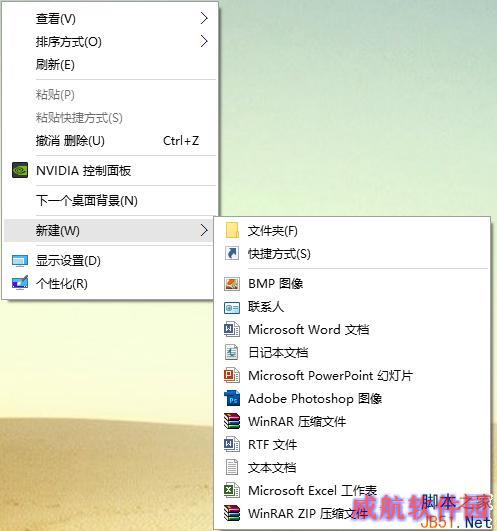This screenshot has height=531, width=497.
Task: Expand the 排序方式(O) submenu arrow
Action: click(x=204, y=41)
